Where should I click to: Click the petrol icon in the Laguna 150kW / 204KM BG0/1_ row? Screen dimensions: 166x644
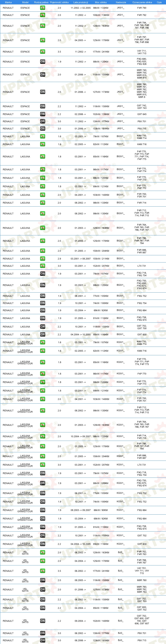pyautogui.click(x=43, y=251)
